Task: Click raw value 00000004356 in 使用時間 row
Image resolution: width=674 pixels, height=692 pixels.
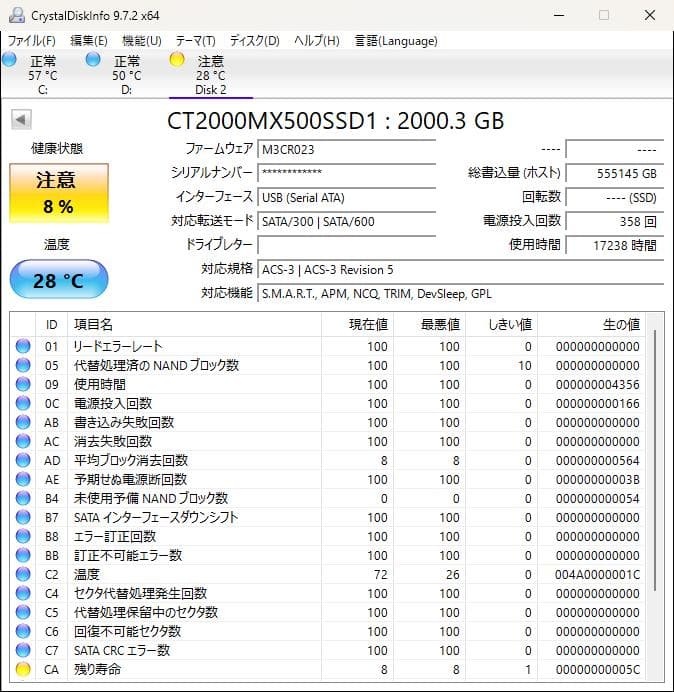Action: pos(597,384)
